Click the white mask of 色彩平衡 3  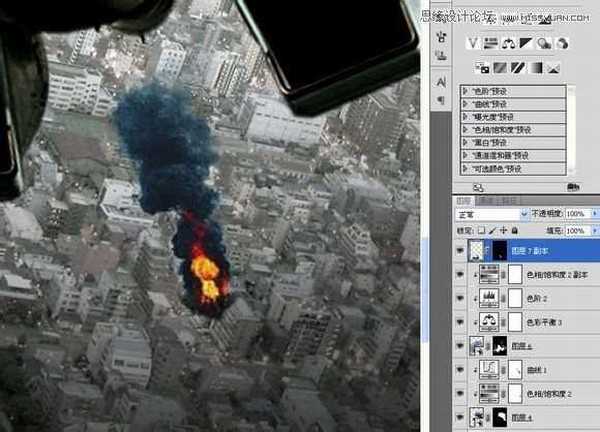click(x=515, y=322)
